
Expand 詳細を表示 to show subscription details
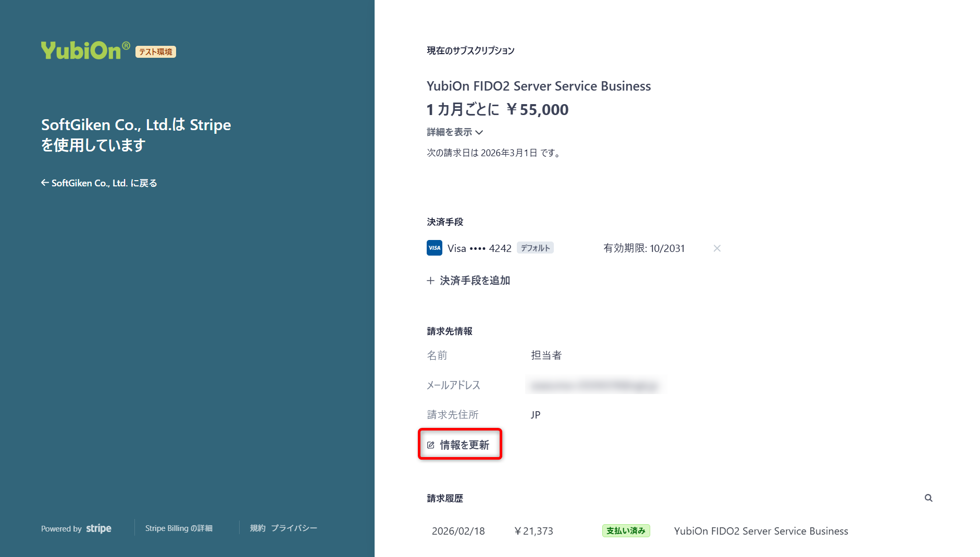click(x=451, y=132)
